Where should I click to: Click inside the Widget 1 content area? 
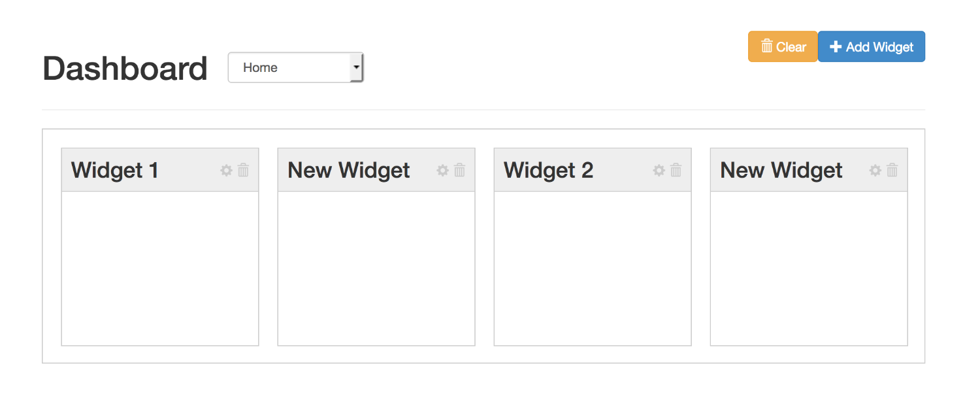click(160, 268)
